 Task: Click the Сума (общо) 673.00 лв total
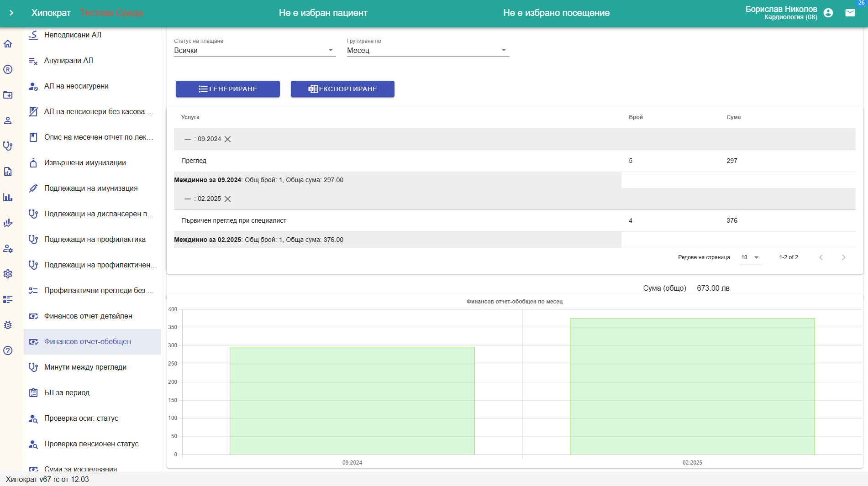pos(686,288)
